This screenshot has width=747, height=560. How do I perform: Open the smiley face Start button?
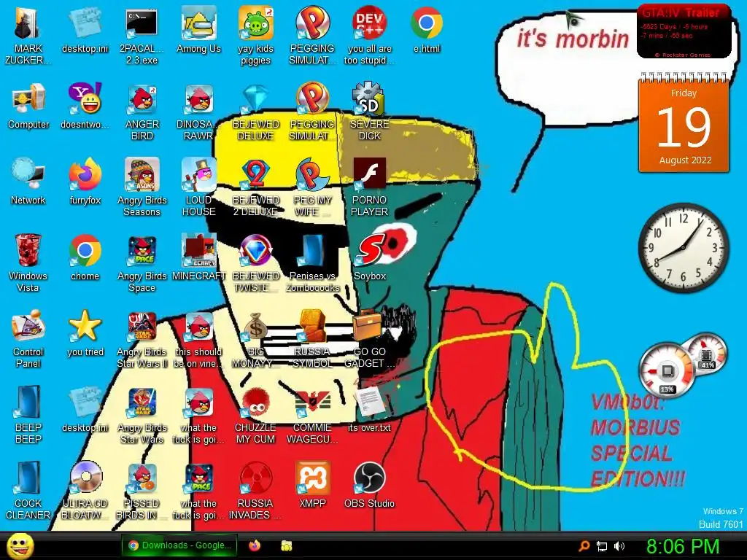20,546
